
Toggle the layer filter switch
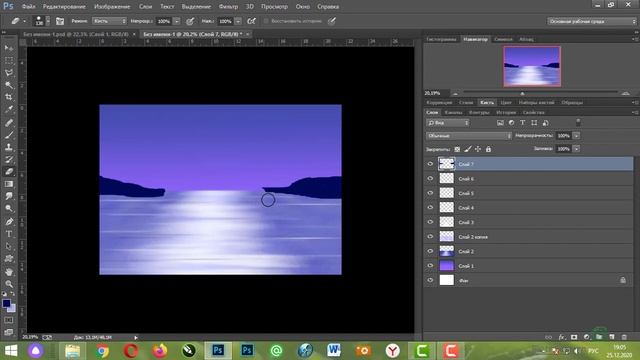click(x=578, y=122)
